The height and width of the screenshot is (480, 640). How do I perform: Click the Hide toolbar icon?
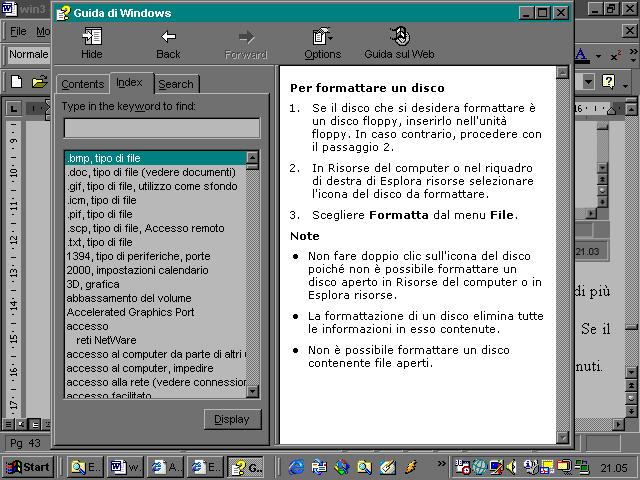[92, 43]
